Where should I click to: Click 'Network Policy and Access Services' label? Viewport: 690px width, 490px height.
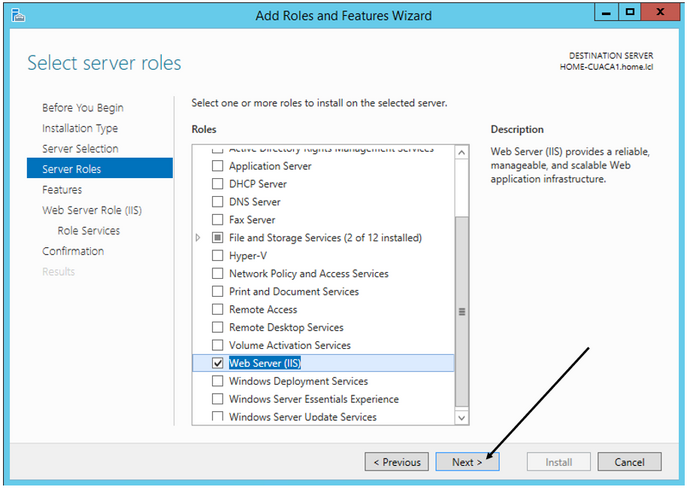click(309, 274)
